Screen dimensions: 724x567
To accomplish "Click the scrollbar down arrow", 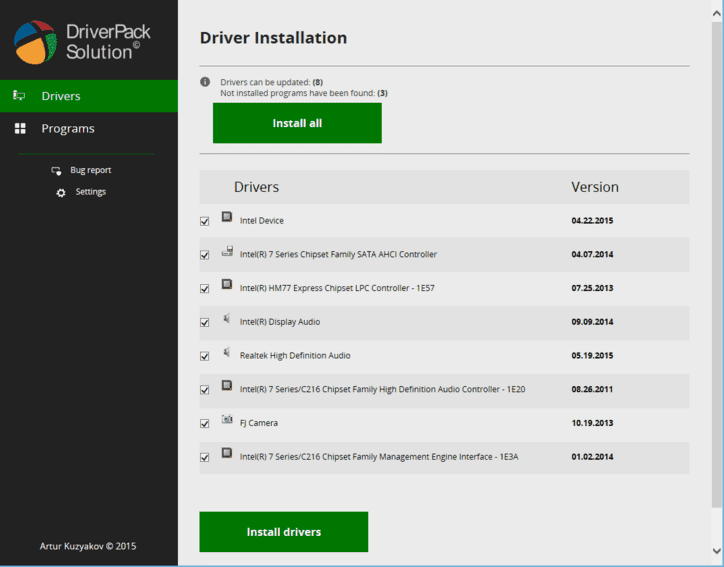I will tap(717, 550).
